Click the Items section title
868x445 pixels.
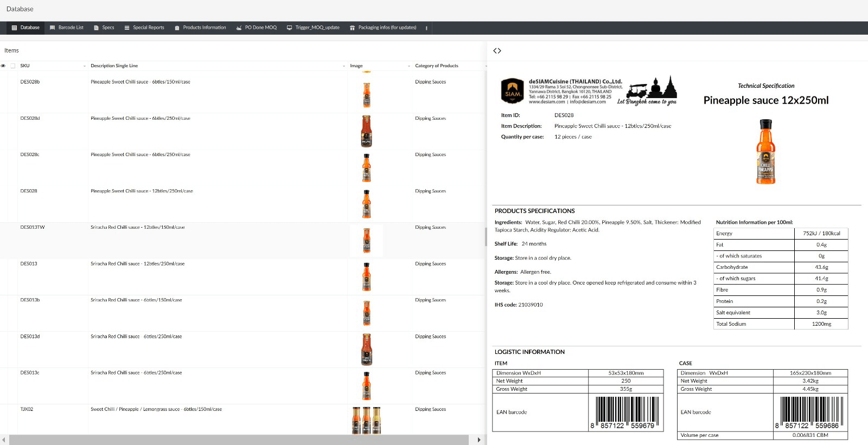[11, 50]
